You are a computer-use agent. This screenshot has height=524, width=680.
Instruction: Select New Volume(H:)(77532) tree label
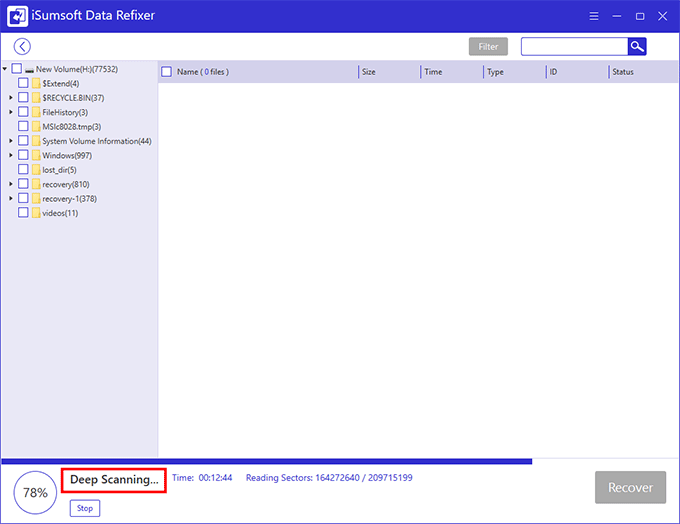pyautogui.click(x=77, y=69)
